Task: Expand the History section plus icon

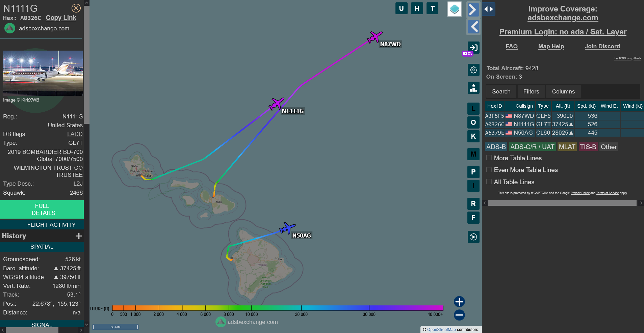Action: tap(79, 236)
